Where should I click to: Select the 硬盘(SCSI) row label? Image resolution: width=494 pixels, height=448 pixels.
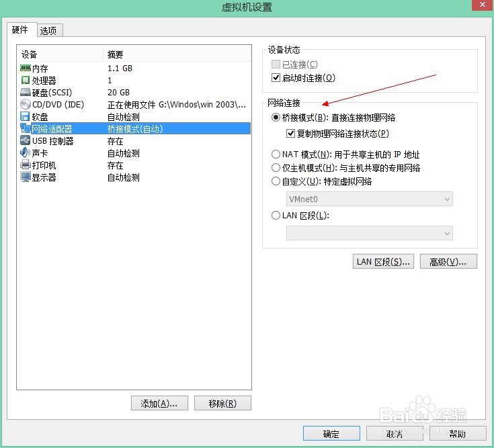[x=52, y=93]
